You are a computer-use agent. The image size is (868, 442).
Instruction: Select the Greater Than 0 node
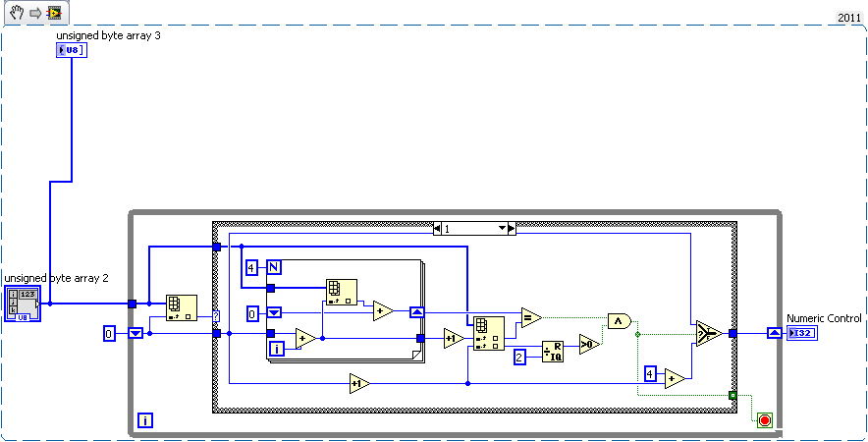[x=589, y=345]
